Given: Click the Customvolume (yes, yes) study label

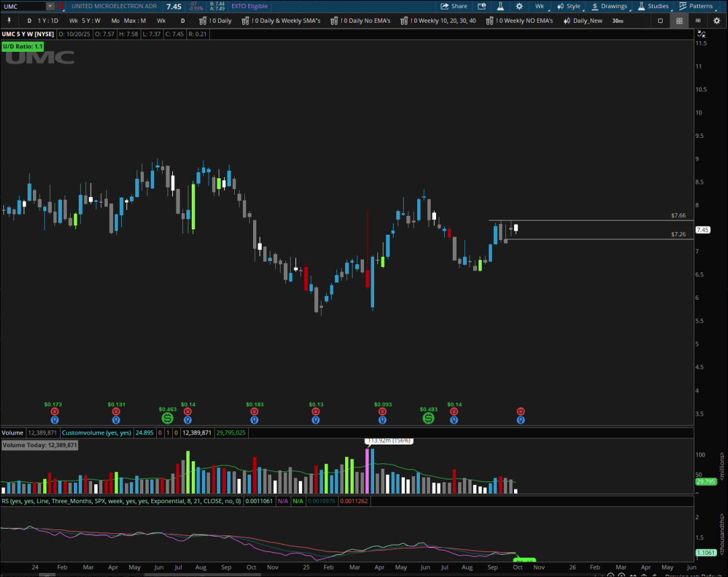Looking at the screenshot, I should pyautogui.click(x=97, y=432).
